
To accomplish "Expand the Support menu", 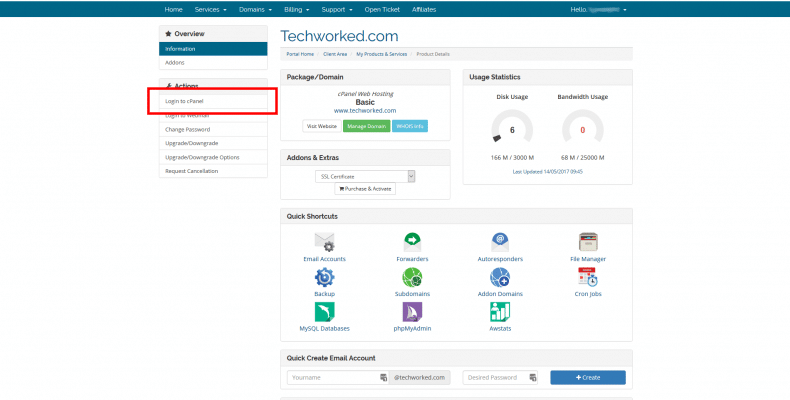I will (337, 10).
